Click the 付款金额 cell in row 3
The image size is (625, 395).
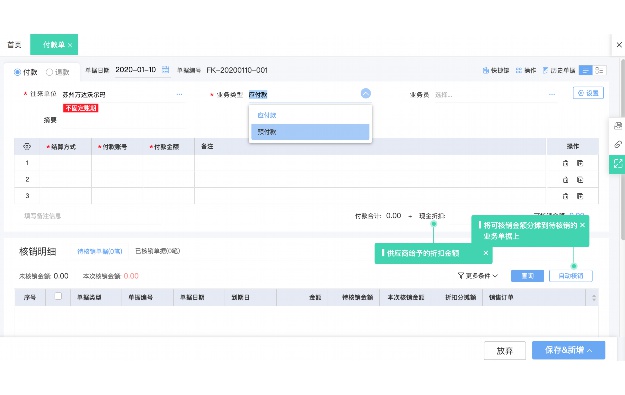(168, 196)
